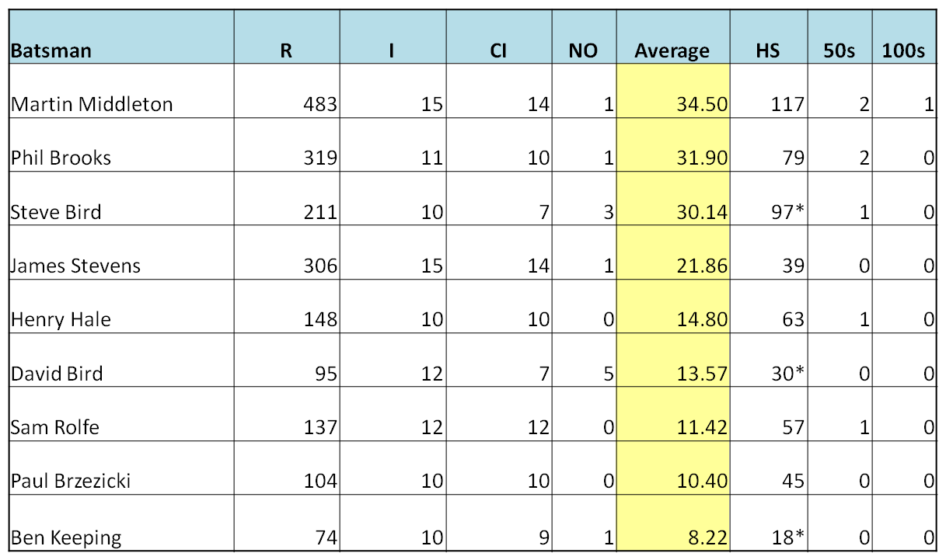Image resolution: width=946 pixels, height=560 pixels.
Task: Click the Average column header
Action: click(x=672, y=37)
